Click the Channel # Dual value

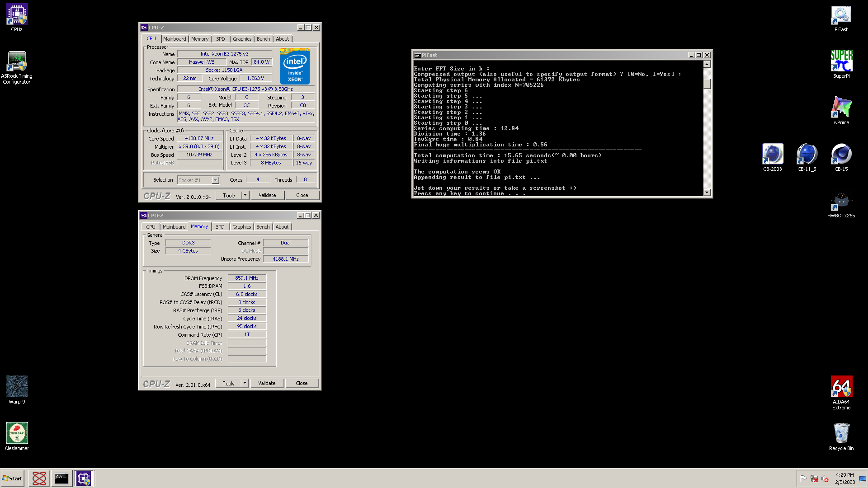(x=286, y=243)
